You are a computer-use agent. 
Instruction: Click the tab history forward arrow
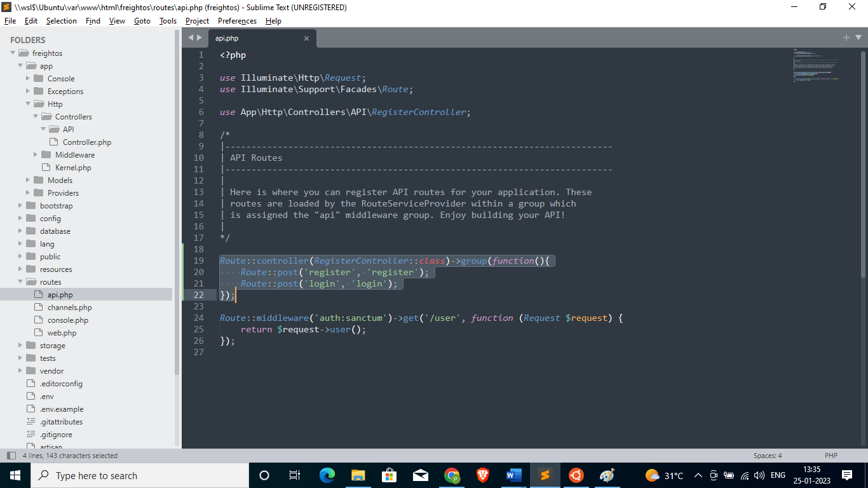[x=200, y=38]
